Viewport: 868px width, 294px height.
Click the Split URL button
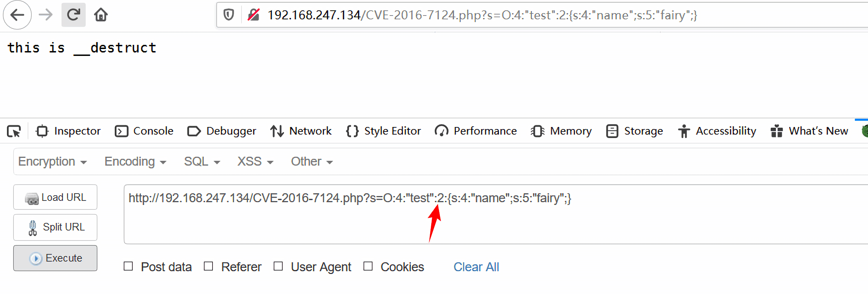click(55, 227)
